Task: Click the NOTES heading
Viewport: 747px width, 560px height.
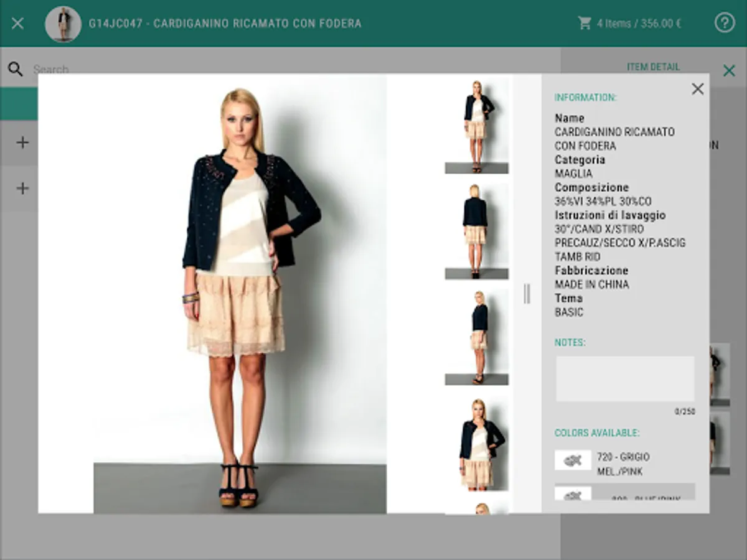Action: (x=570, y=342)
